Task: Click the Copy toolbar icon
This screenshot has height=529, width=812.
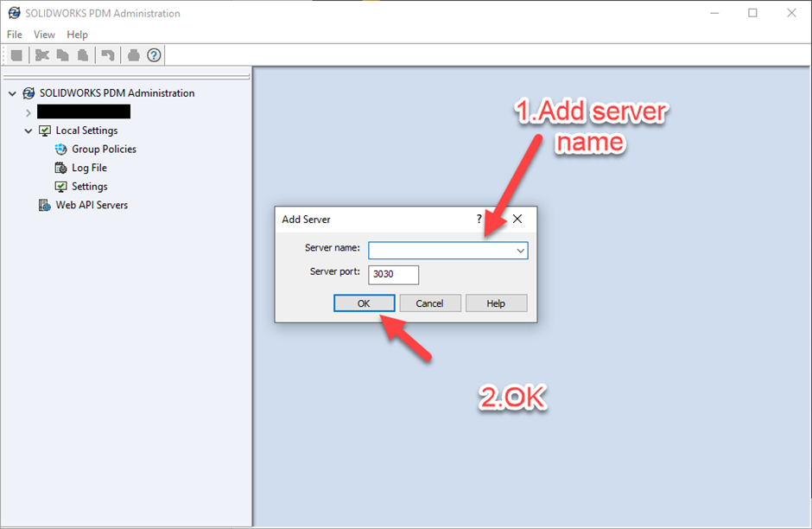Action: pos(63,55)
